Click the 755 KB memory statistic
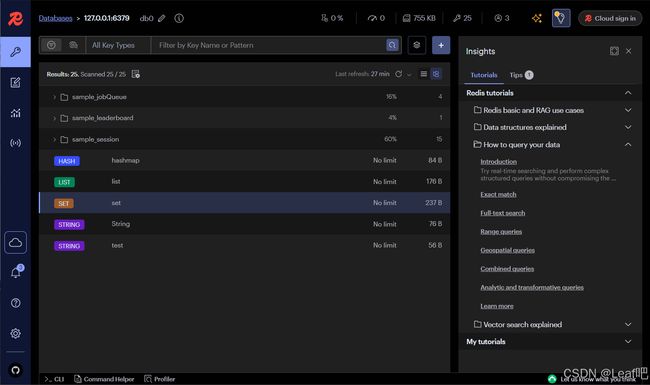Screen dimensions: 650x385 (x=419, y=18)
